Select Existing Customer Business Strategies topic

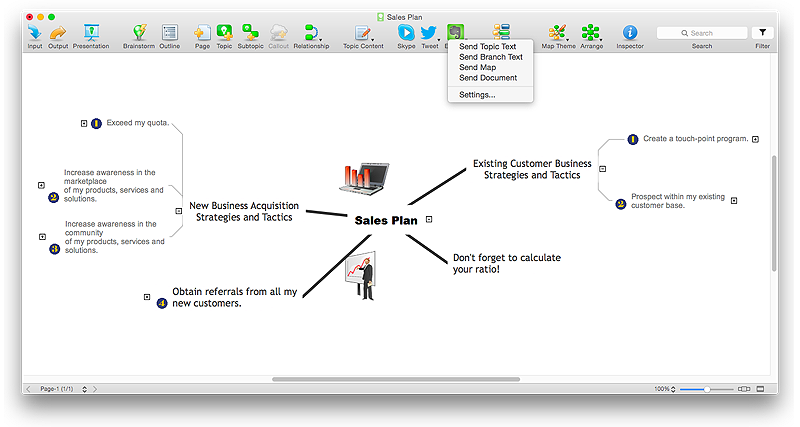click(x=532, y=169)
